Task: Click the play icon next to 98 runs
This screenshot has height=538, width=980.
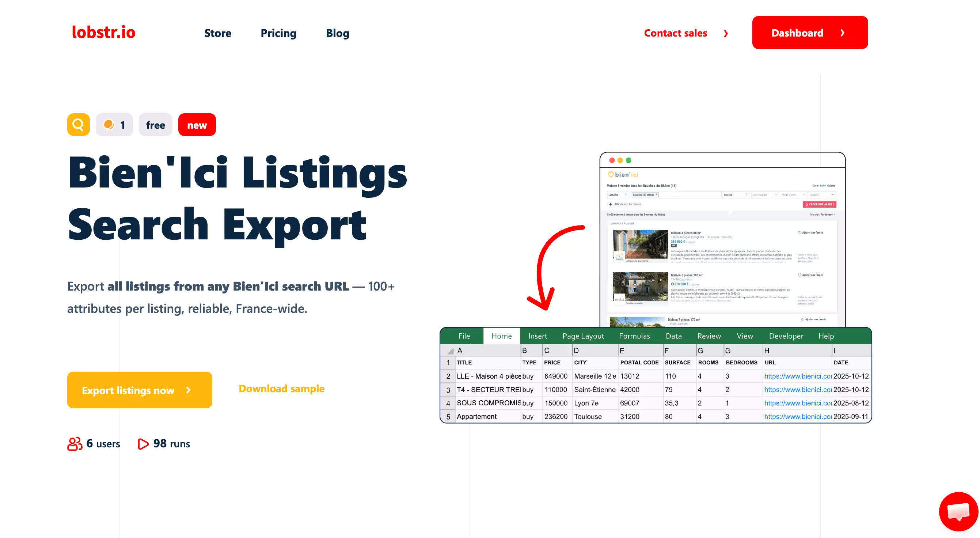Action: click(x=143, y=444)
